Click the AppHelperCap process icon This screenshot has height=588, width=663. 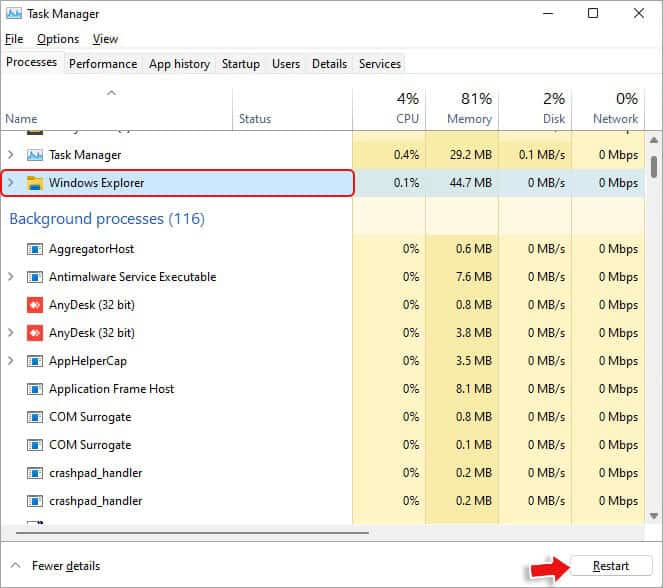[x=35, y=361]
